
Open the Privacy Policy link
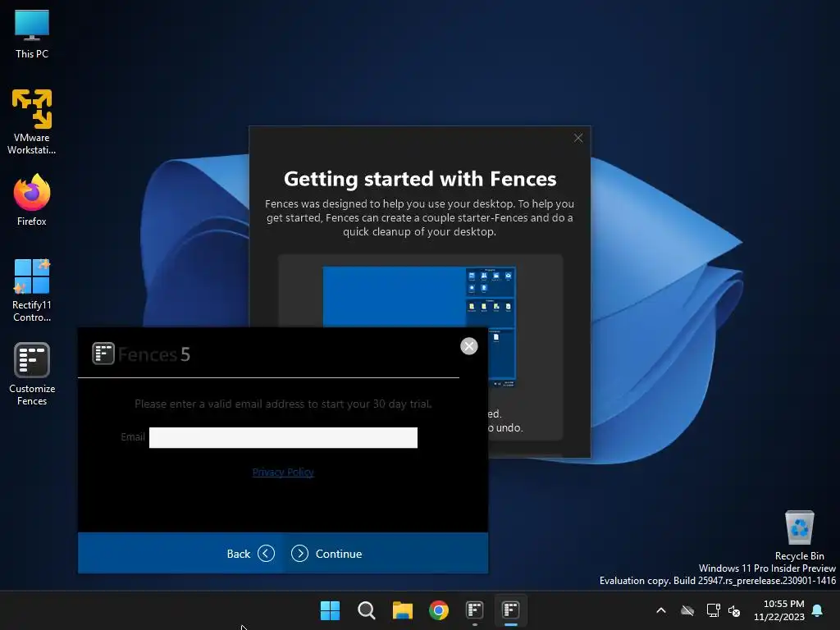tap(283, 472)
